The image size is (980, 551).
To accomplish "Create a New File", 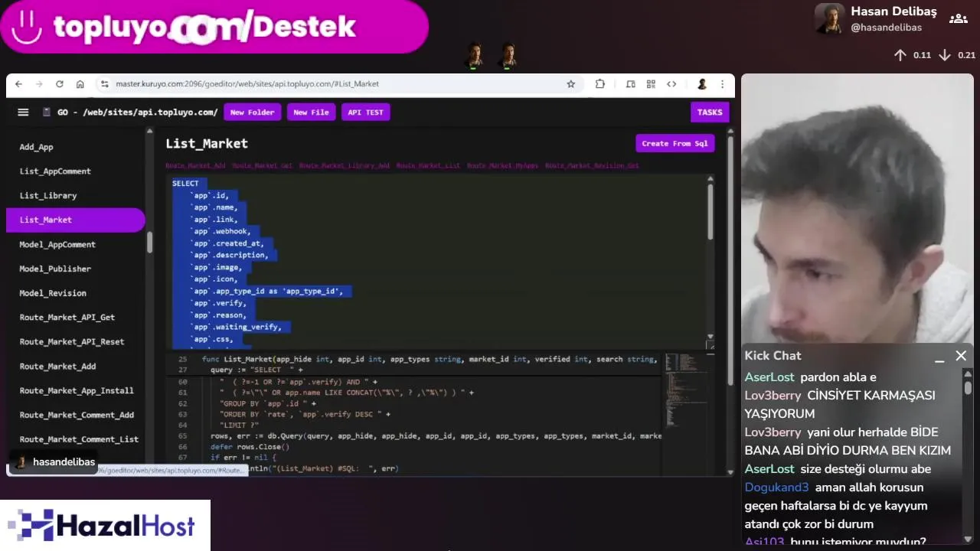I will coord(311,112).
